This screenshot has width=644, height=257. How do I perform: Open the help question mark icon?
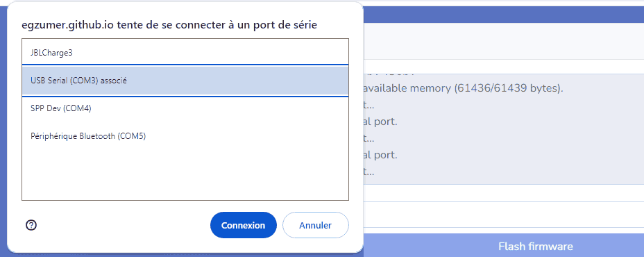click(x=31, y=225)
